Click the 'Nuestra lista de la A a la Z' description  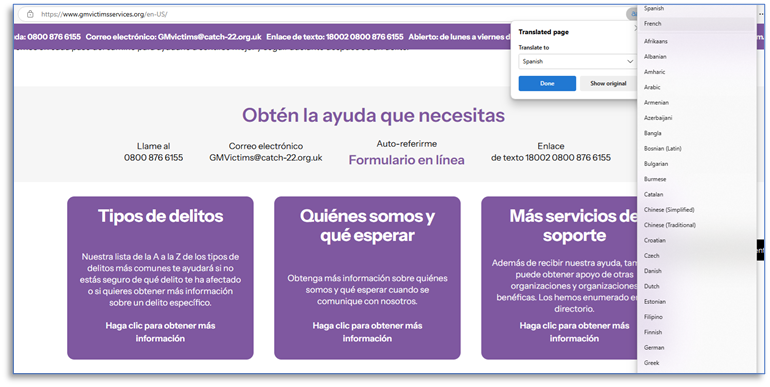pyautogui.click(x=160, y=280)
